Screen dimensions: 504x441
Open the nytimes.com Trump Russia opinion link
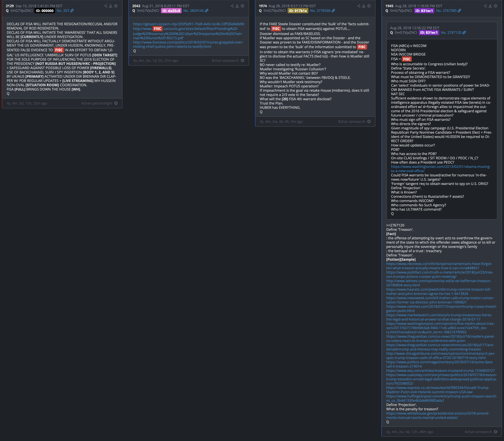click(441, 309)
